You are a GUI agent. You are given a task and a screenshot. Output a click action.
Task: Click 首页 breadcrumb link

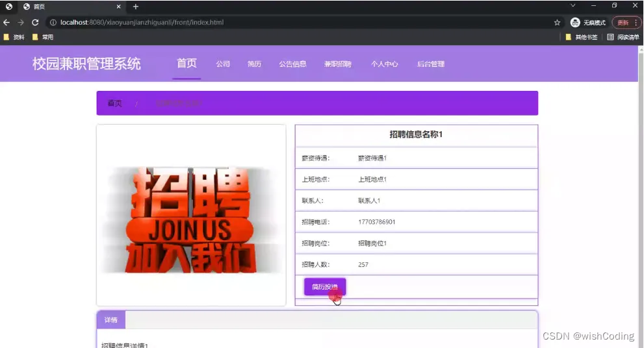[x=114, y=103]
